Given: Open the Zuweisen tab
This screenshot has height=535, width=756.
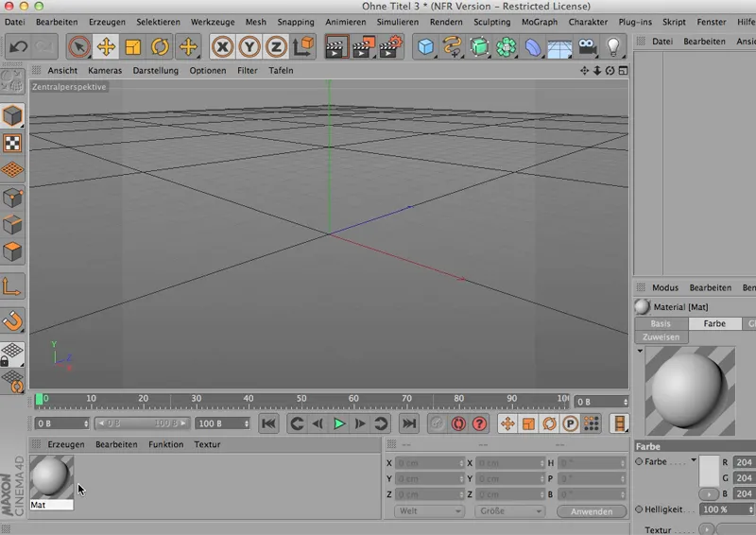Looking at the screenshot, I should coord(661,337).
